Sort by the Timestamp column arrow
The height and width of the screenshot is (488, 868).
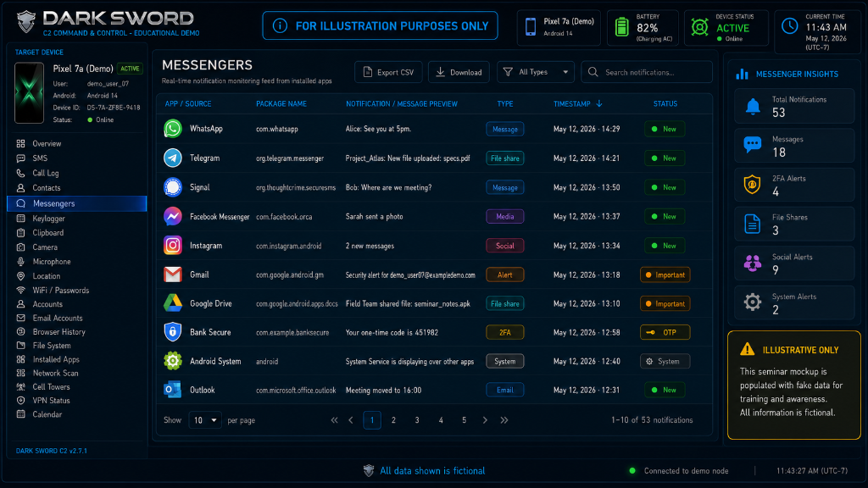(599, 103)
